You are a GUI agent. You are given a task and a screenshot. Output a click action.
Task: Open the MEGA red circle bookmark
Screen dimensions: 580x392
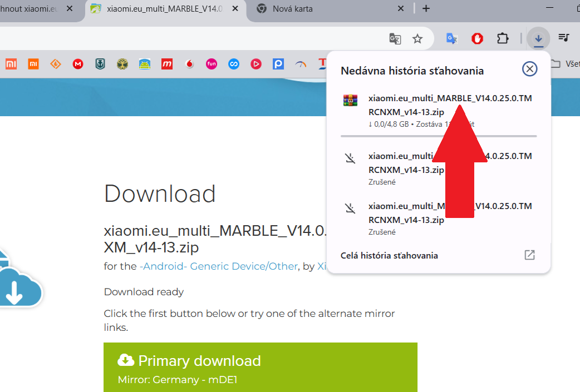click(78, 64)
